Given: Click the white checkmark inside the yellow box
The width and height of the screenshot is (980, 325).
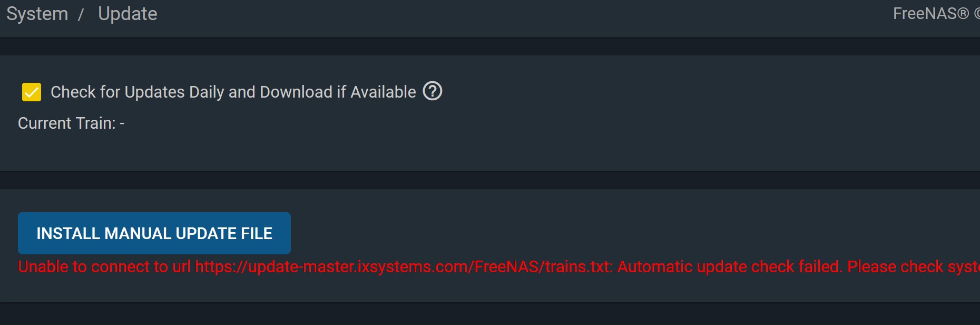Looking at the screenshot, I should tap(32, 92).
